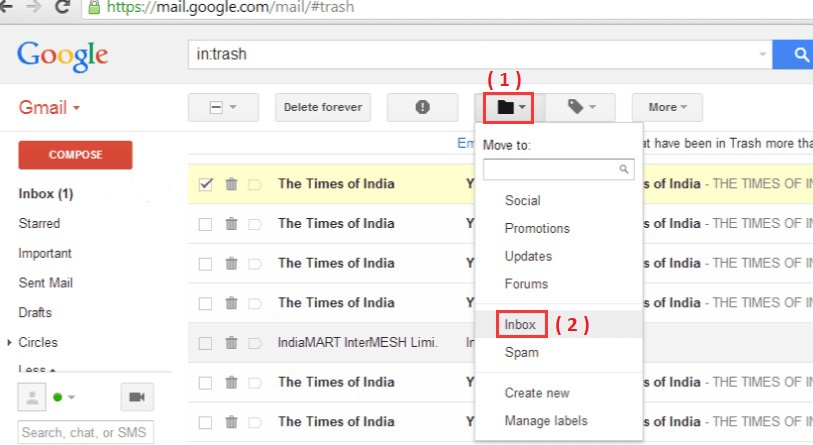
Task: Open the Inbox (1) folder
Action: pos(46,194)
